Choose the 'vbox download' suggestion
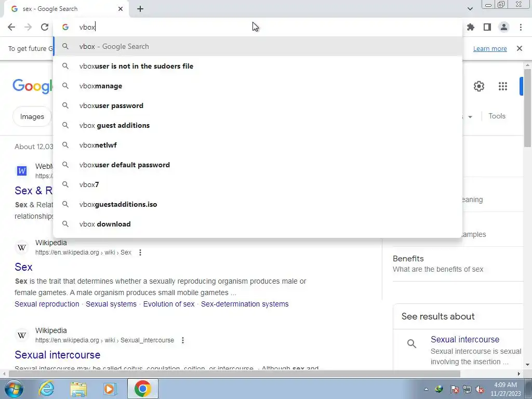Screen dimensions: 532x399 pos(258,224)
